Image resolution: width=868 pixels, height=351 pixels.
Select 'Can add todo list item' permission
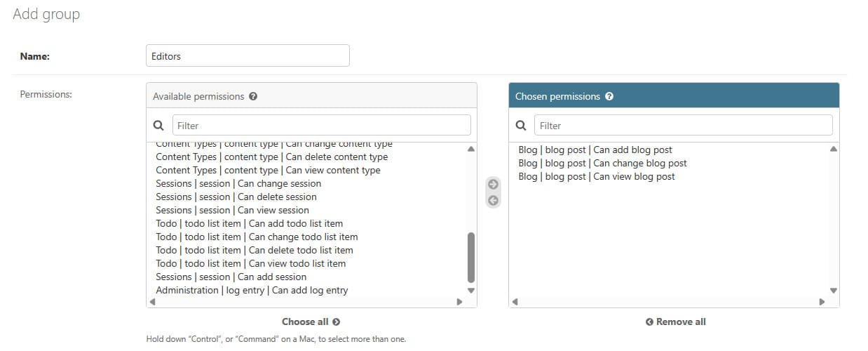click(x=249, y=223)
